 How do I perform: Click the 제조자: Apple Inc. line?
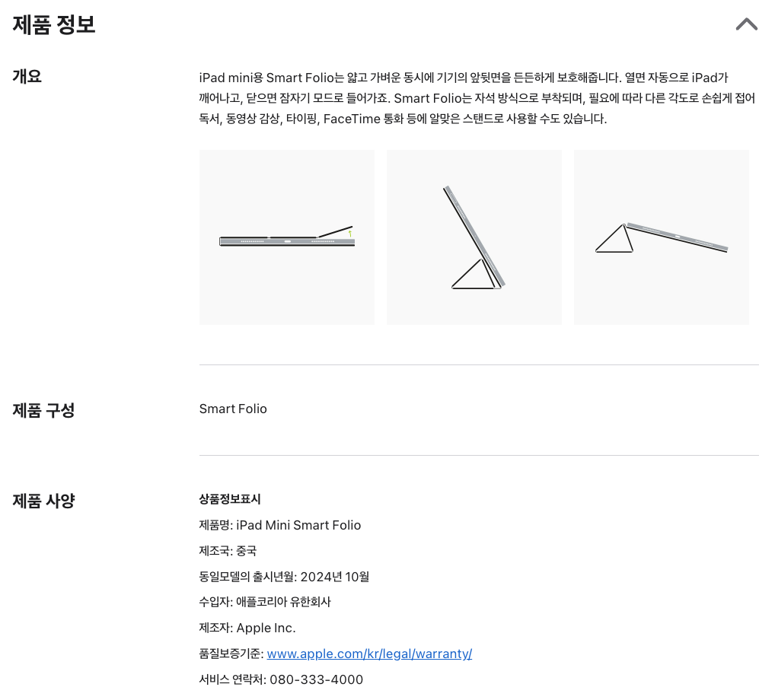click(247, 628)
